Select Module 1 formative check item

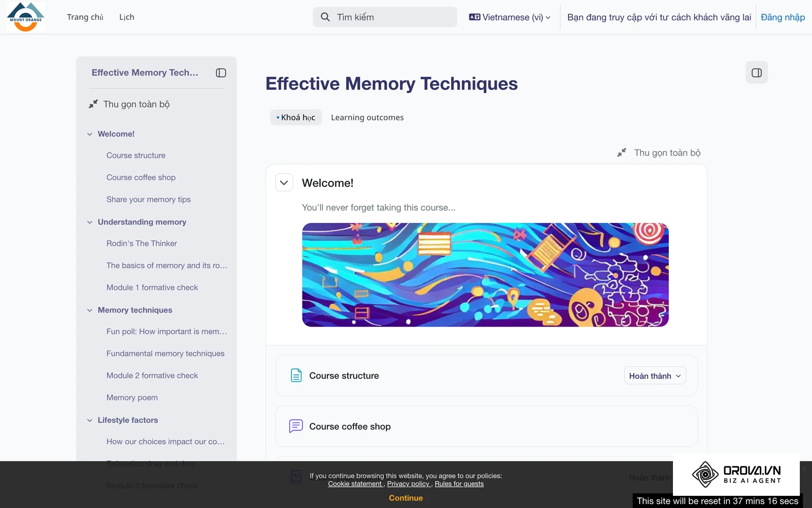click(152, 288)
